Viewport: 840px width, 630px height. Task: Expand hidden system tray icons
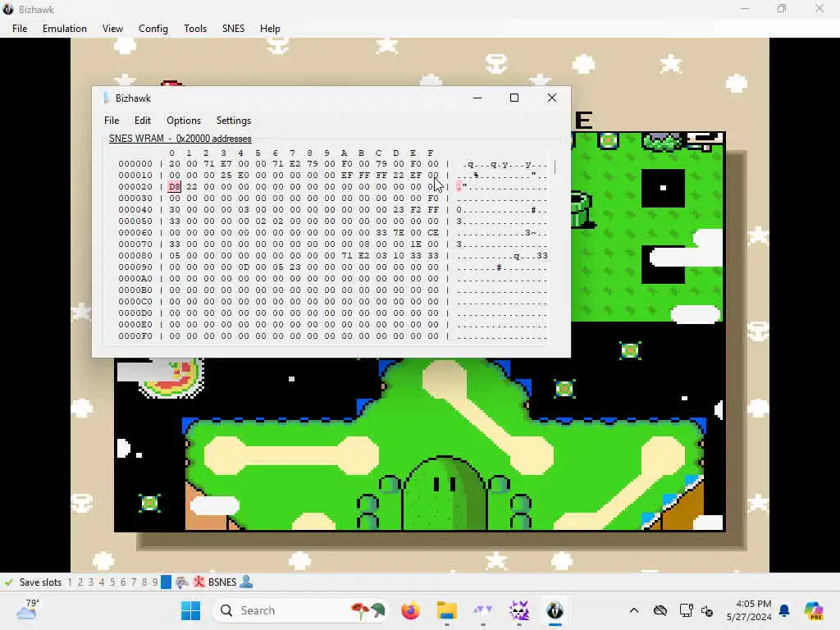coord(634,610)
